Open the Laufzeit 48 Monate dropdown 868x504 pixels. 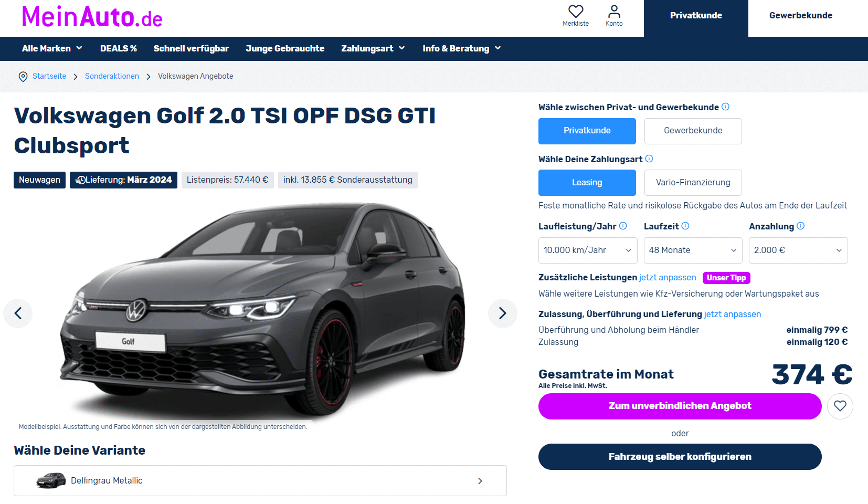693,250
